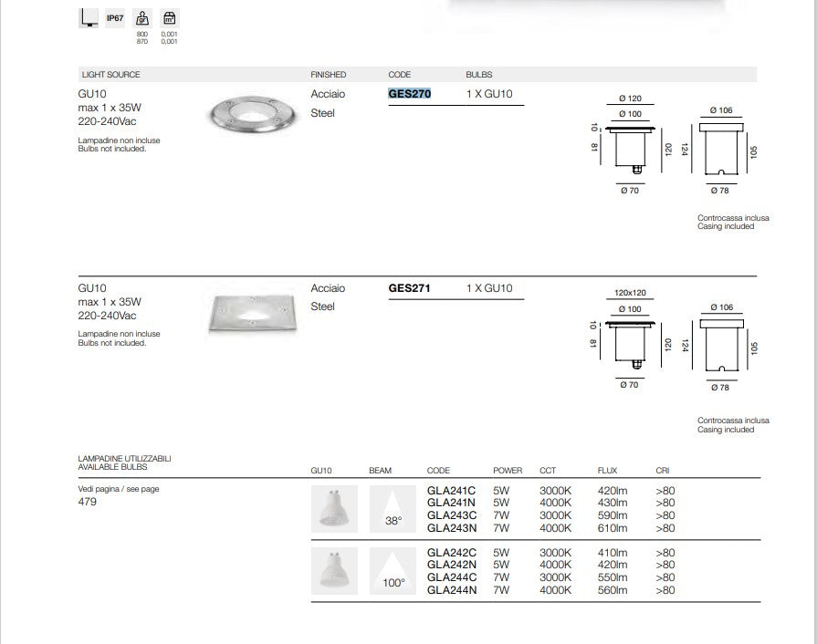Screen dimensions: 817x644
Task: Click the GU10 bulb image beside 38° beam
Action: 334,508
